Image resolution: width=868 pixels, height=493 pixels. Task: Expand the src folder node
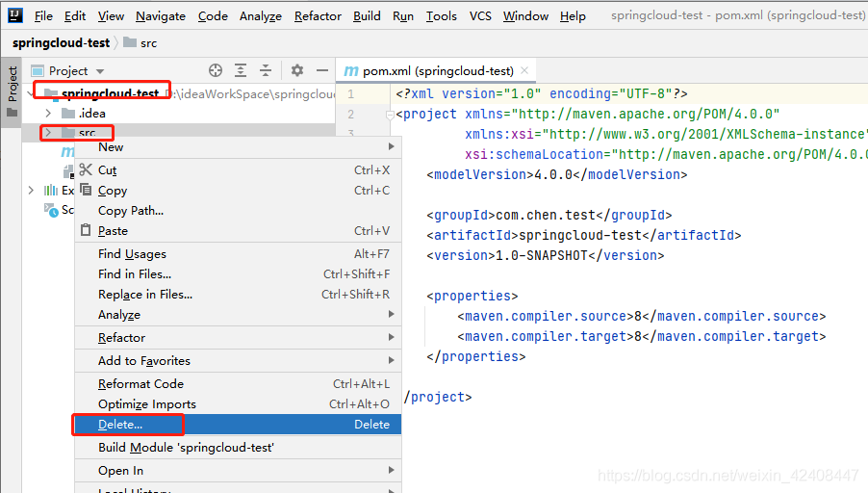(x=48, y=133)
